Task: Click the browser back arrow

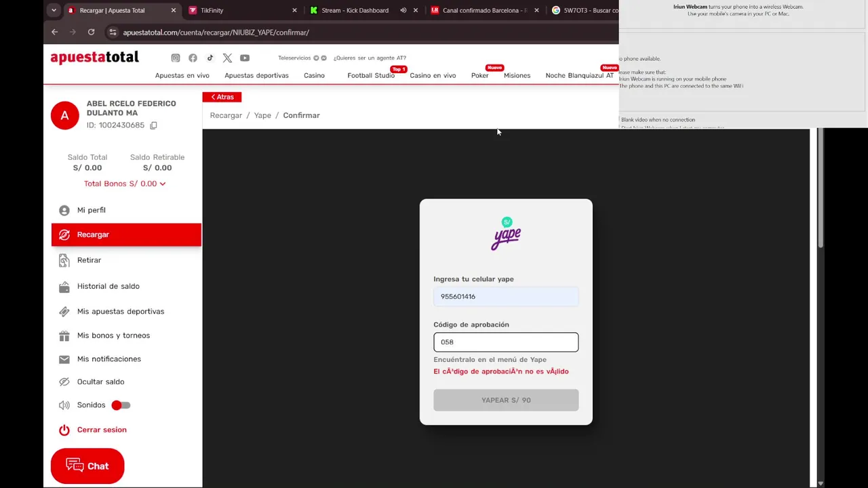Action: [55, 32]
